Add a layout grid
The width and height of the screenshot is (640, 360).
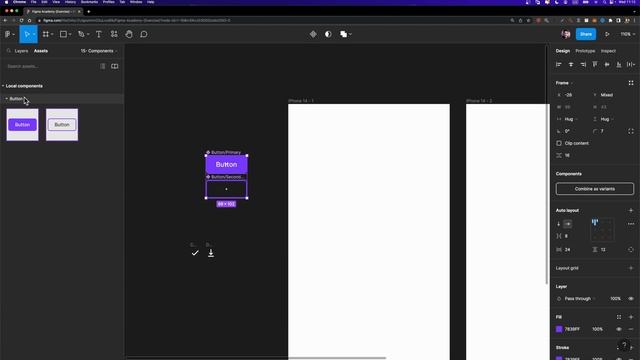click(631, 268)
